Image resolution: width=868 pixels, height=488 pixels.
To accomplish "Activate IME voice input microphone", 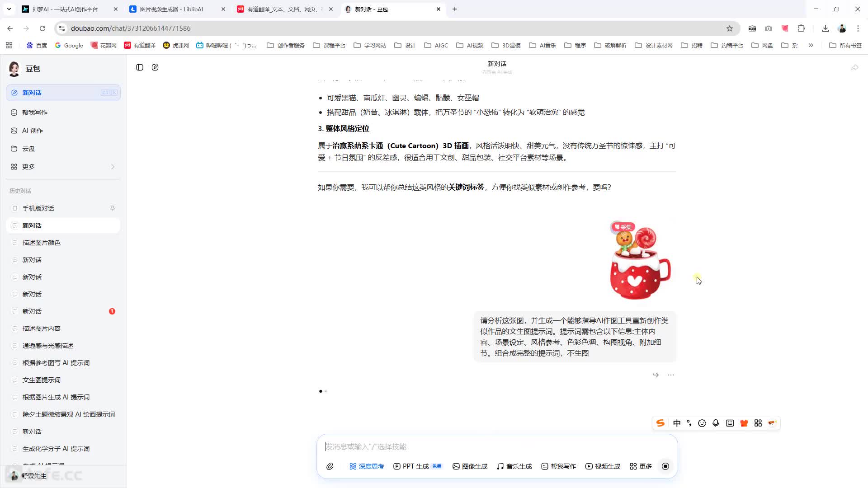I will pos(716,423).
